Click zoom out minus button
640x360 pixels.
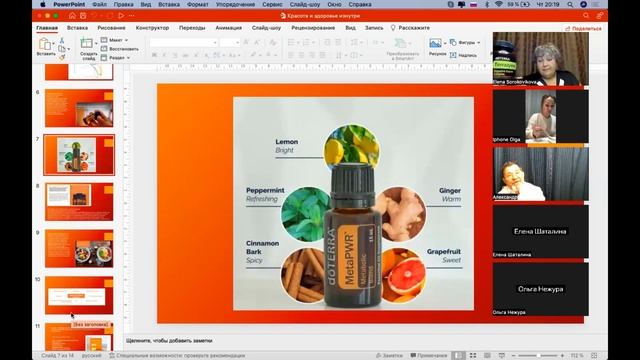coord(513,356)
